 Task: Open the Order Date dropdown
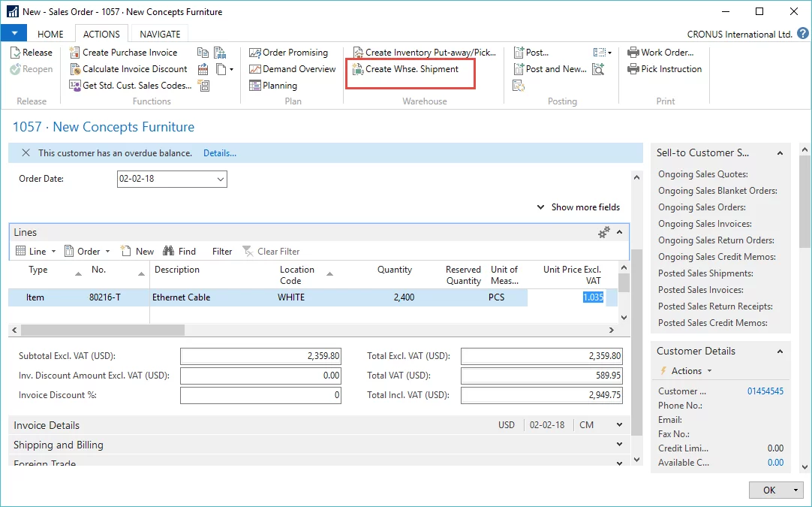pyautogui.click(x=221, y=180)
